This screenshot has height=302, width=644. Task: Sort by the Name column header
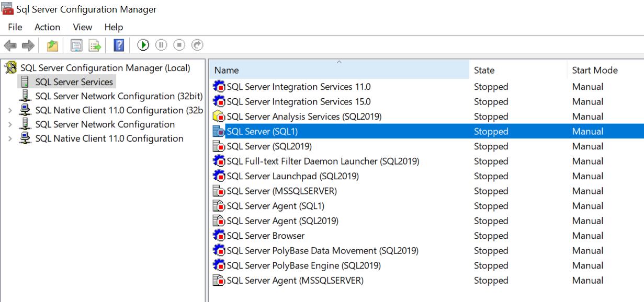pos(339,70)
